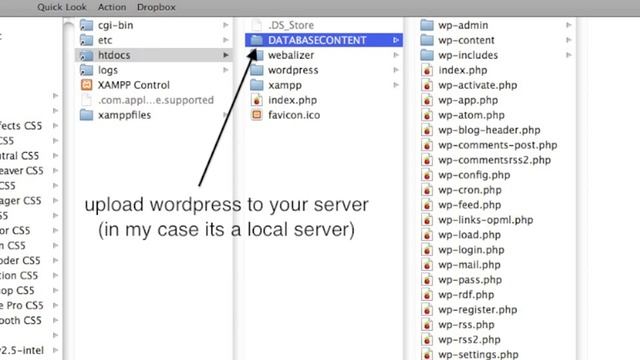Open the Action toolbar menu
The height and width of the screenshot is (360, 640).
click(112, 7)
